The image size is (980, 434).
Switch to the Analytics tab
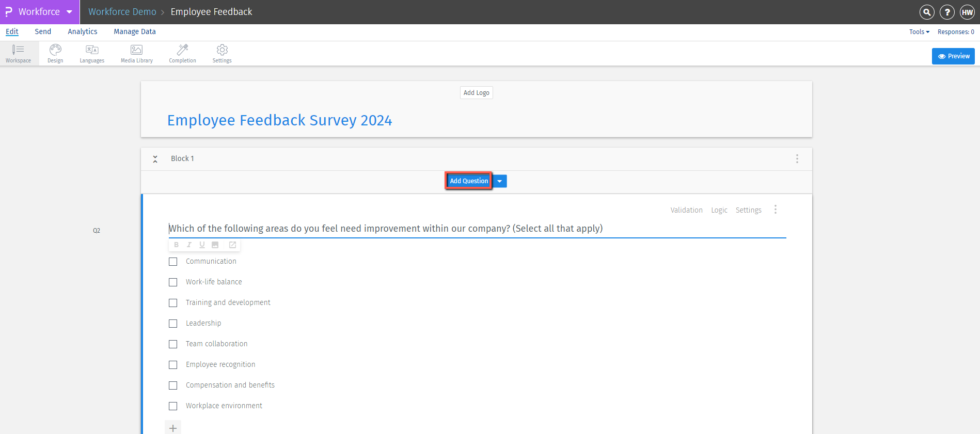pos(83,31)
